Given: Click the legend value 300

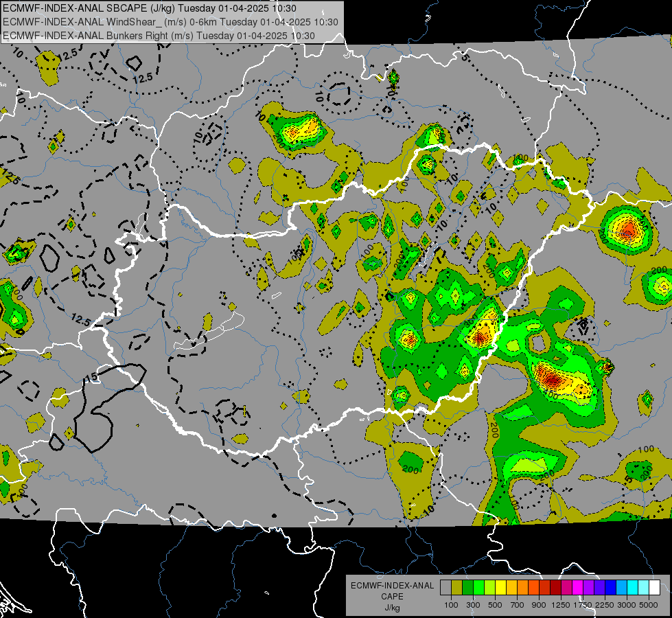Looking at the screenshot, I should 473,605.
